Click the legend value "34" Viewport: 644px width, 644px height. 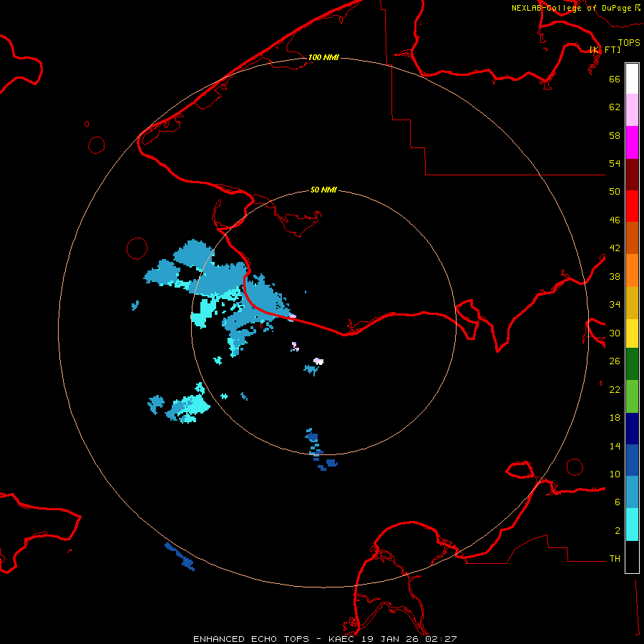pyautogui.click(x=615, y=305)
